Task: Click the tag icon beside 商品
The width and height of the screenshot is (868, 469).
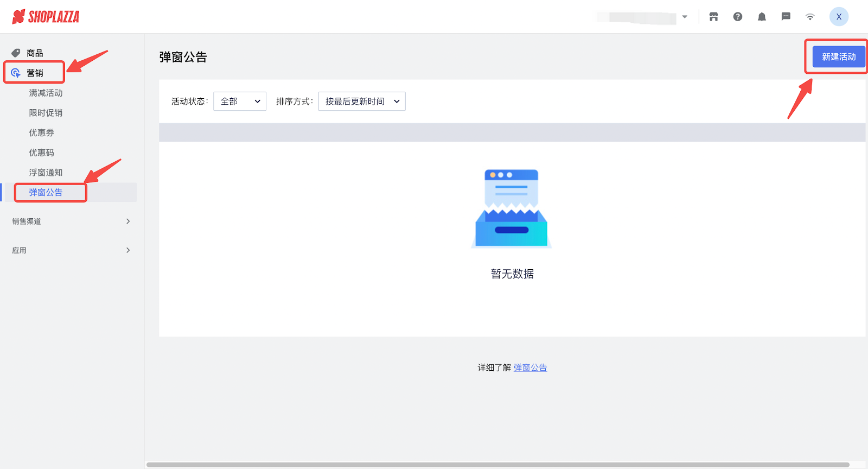Action: (16, 53)
